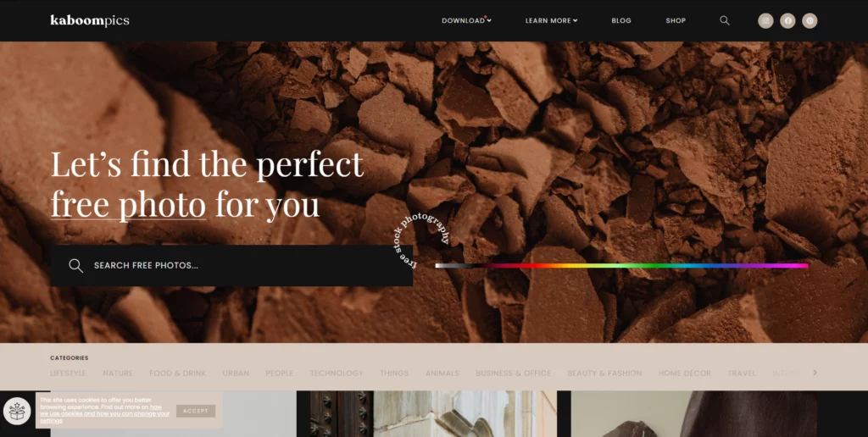Open the Instagram social icon

pos(765,20)
